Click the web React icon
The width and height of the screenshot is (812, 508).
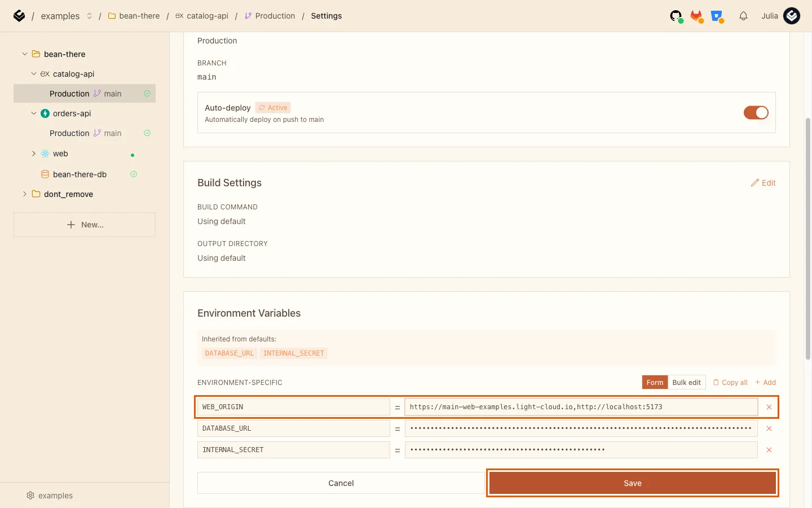point(45,154)
